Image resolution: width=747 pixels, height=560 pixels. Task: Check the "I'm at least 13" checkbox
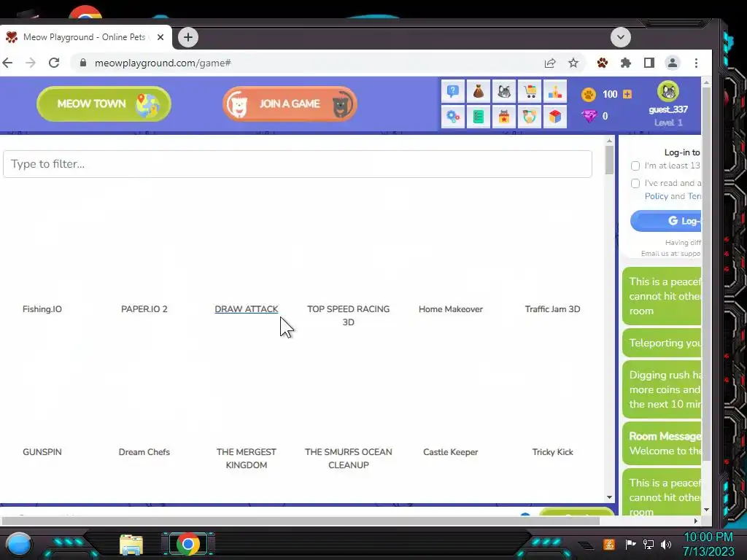coord(635,166)
